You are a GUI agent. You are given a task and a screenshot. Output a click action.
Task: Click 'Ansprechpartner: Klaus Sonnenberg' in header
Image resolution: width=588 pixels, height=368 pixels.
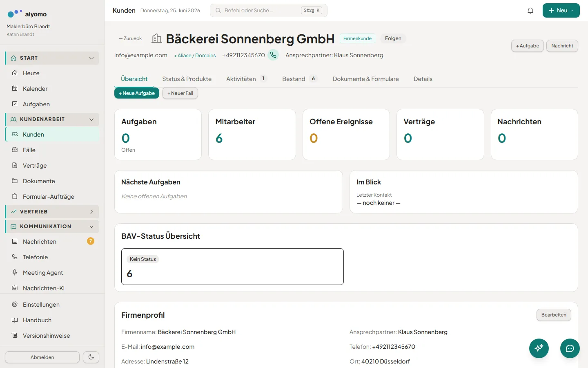(x=334, y=55)
